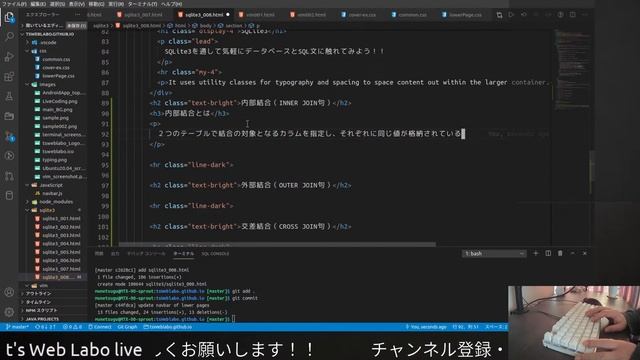Open the database icon in activity bar
640x360 pixels.
pos(9,196)
